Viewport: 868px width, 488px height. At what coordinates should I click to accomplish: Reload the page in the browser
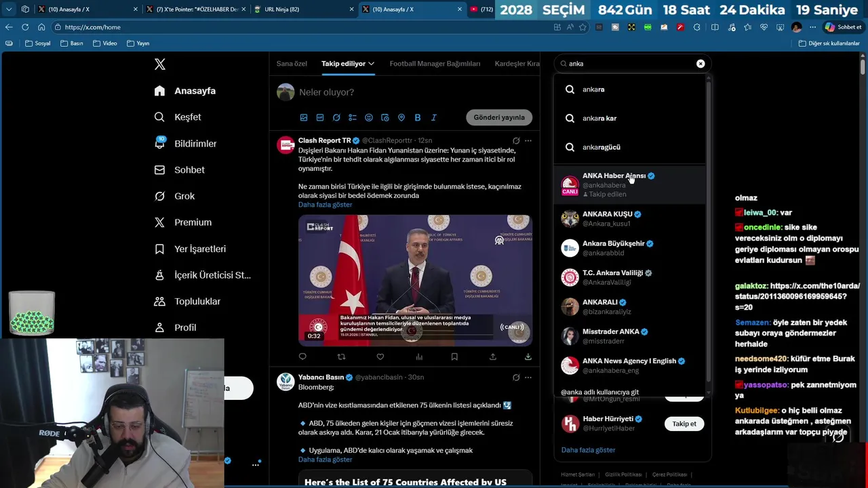[25, 27]
